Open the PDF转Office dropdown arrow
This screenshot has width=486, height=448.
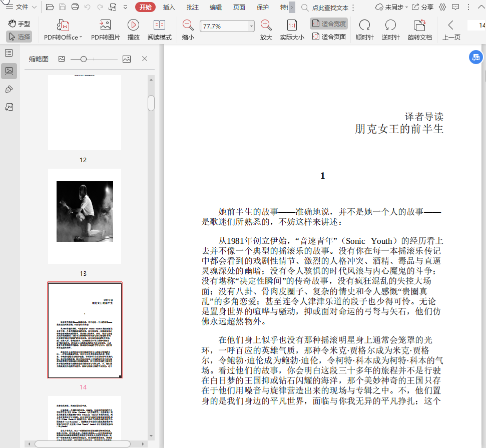82,37
